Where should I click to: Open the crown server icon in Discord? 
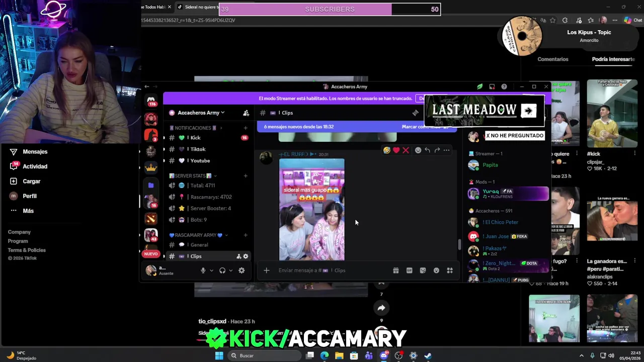[x=151, y=167]
